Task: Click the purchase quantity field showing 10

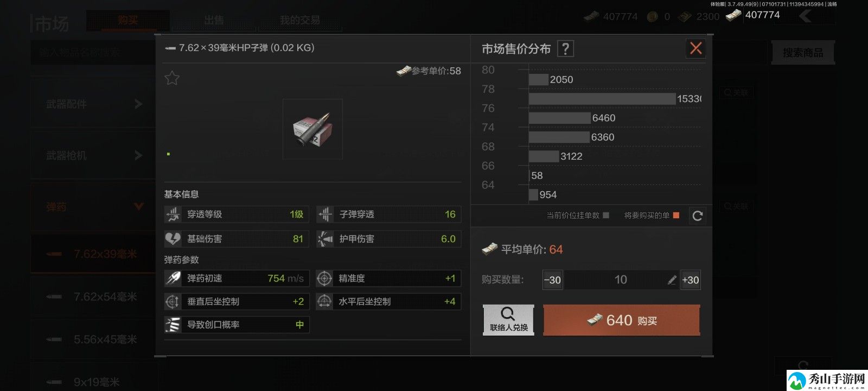Action: 621,280
